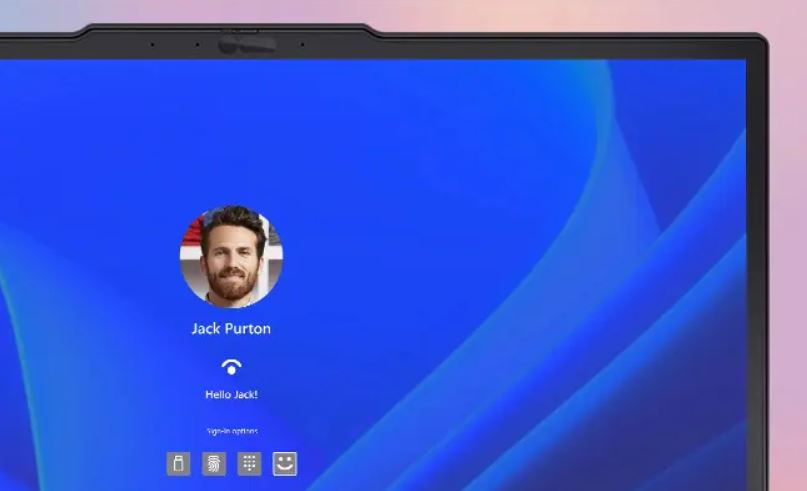
Task: Select face recognition smiley icon
Action: pos(285,463)
